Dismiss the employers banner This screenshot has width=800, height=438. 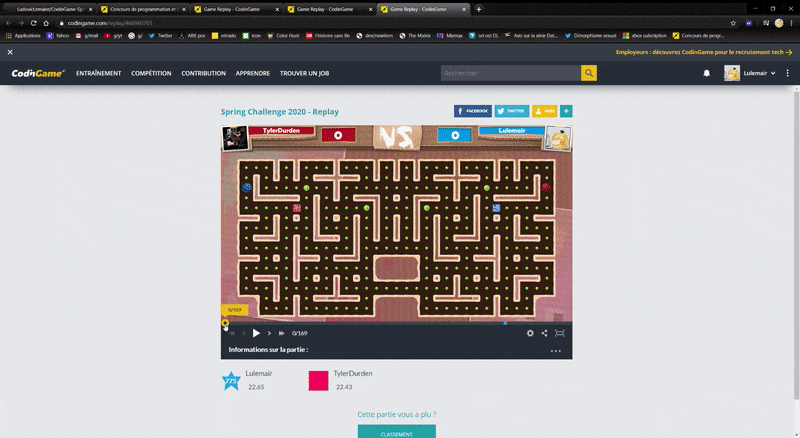[10, 52]
